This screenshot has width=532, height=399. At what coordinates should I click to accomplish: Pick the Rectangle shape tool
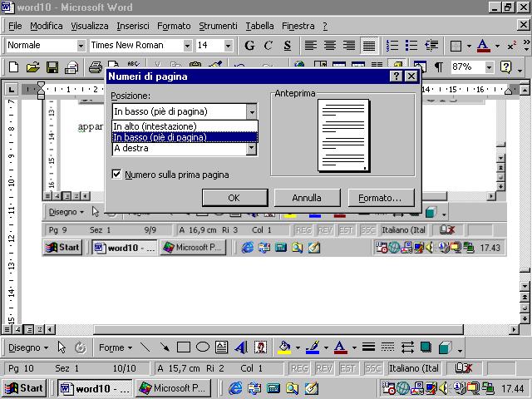(x=184, y=347)
